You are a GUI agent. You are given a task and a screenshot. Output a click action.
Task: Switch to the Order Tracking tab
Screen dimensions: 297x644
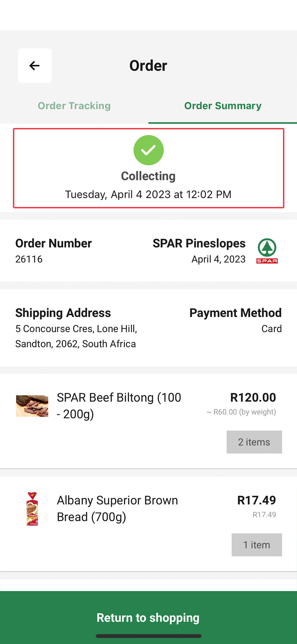pyautogui.click(x=74, y=106)
